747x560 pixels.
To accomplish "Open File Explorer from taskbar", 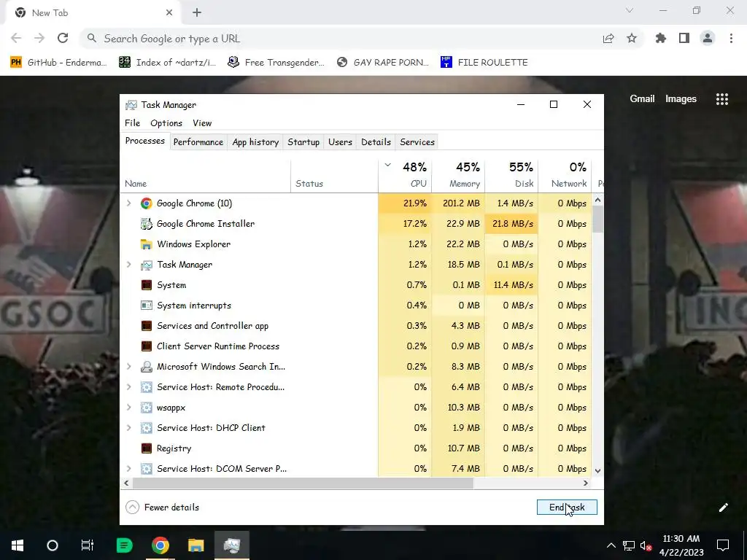I will (196, 545).
